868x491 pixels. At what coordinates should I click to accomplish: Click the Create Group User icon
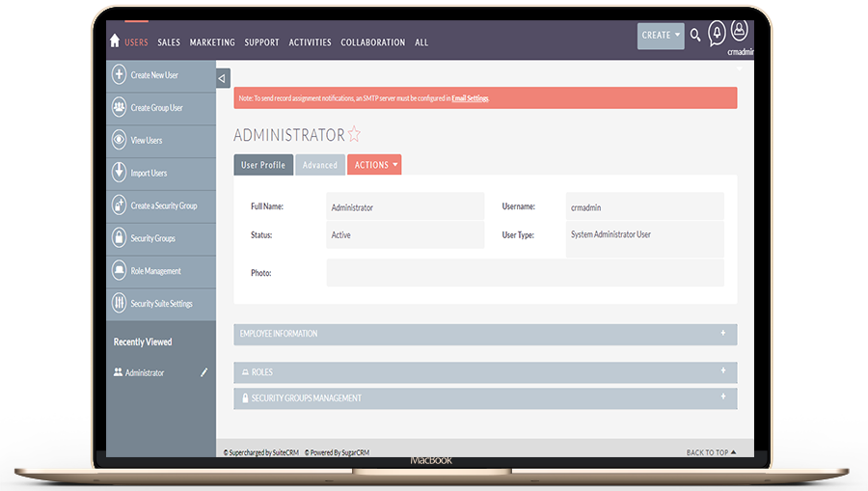click(119, 107)
